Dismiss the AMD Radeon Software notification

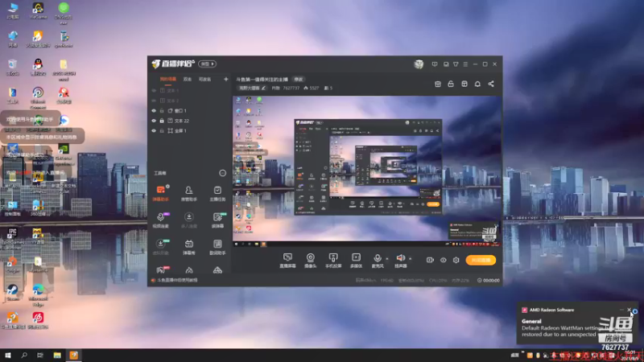(x=629, y=310)
